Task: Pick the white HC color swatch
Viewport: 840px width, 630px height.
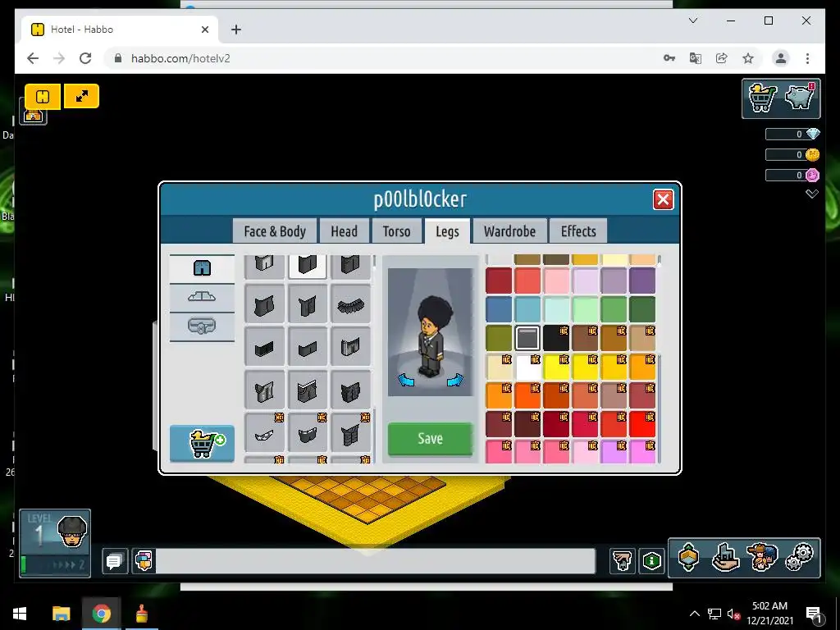Action: [x=527, y=367]
